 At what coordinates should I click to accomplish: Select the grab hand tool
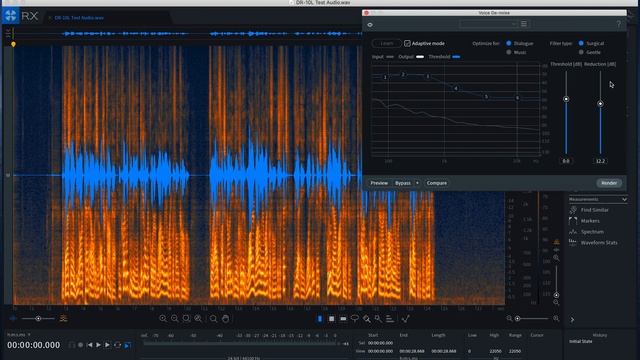[225, 318]
